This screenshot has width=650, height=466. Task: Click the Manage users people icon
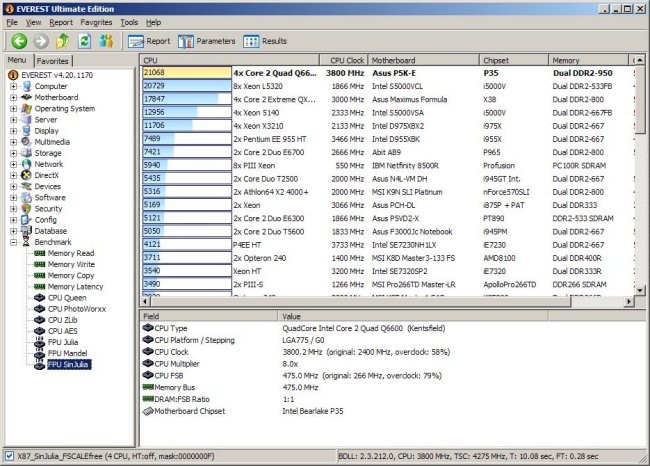[106, 41]
